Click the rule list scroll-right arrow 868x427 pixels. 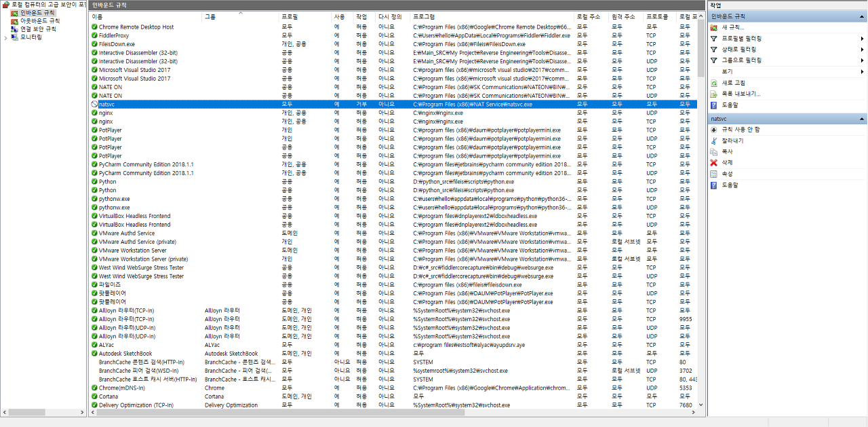[693, 412]
